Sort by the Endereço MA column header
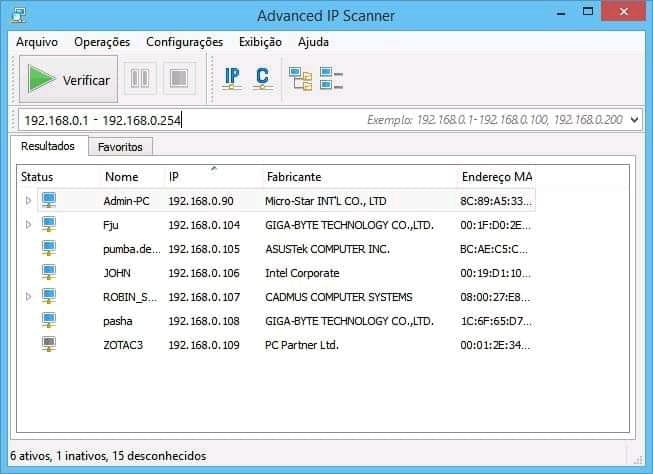653x474 pixels. point(496,177)
